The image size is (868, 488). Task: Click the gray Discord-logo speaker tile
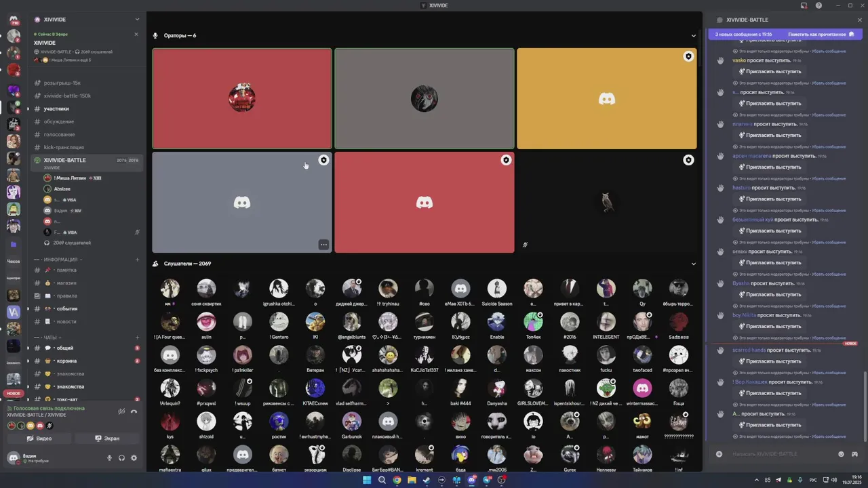242,202
